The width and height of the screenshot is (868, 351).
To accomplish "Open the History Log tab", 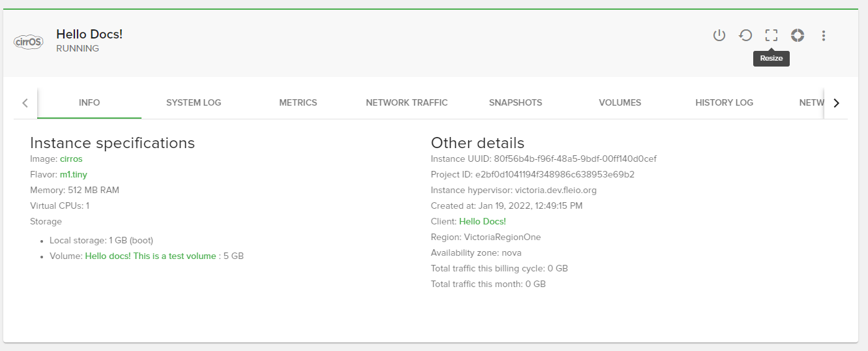I will [724, 102].
